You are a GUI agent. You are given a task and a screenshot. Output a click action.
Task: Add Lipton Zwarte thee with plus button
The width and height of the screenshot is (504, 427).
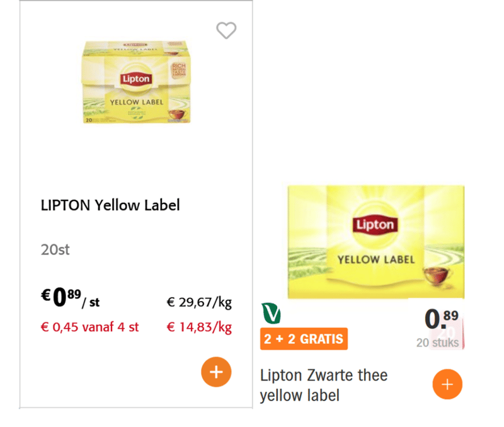(448, 384)
